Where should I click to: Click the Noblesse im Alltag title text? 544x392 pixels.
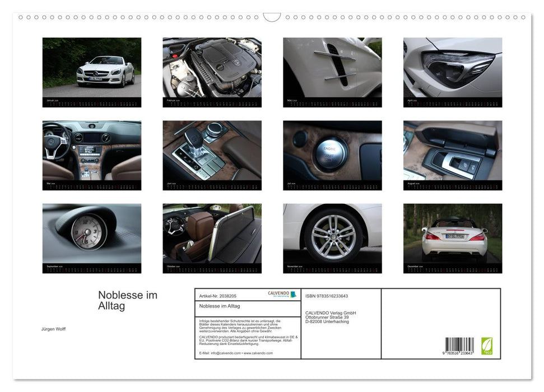(x=127, y=301)
